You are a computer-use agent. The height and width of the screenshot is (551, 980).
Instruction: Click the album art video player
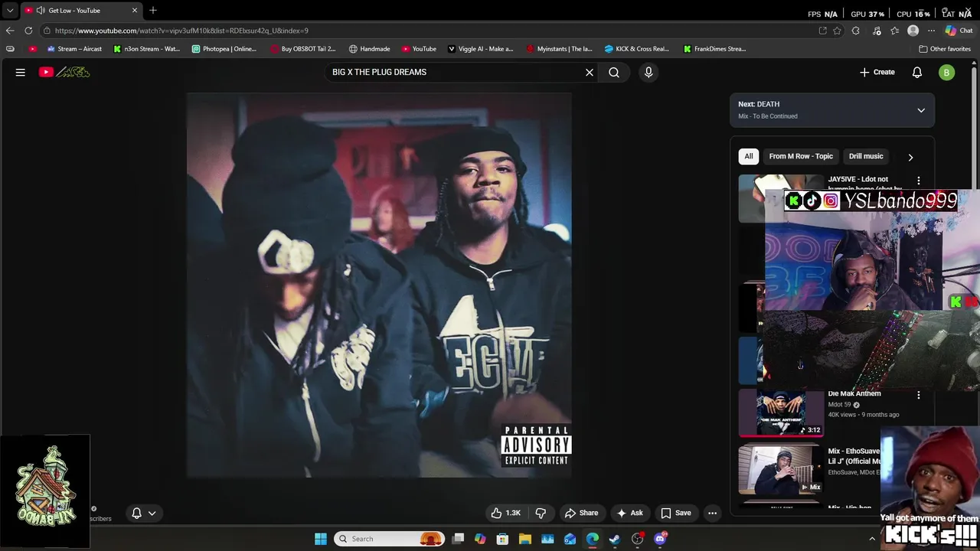tap(379, 285)
